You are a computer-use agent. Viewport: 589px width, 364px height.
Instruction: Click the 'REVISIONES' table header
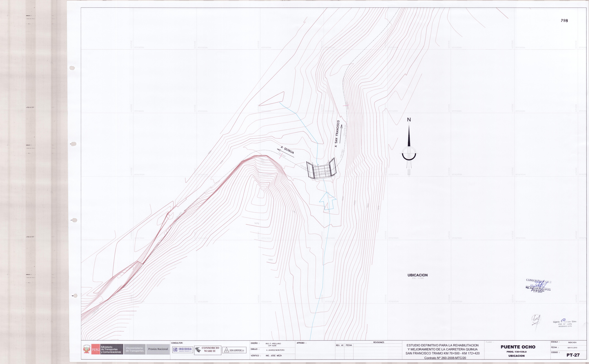point(379,342)
